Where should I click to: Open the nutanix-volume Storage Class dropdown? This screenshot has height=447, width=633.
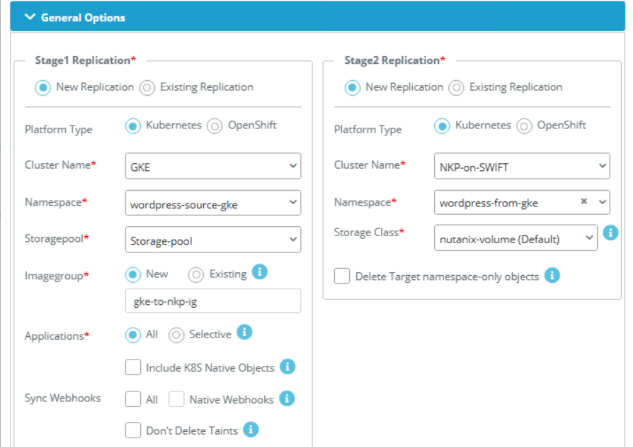[516, 238]
